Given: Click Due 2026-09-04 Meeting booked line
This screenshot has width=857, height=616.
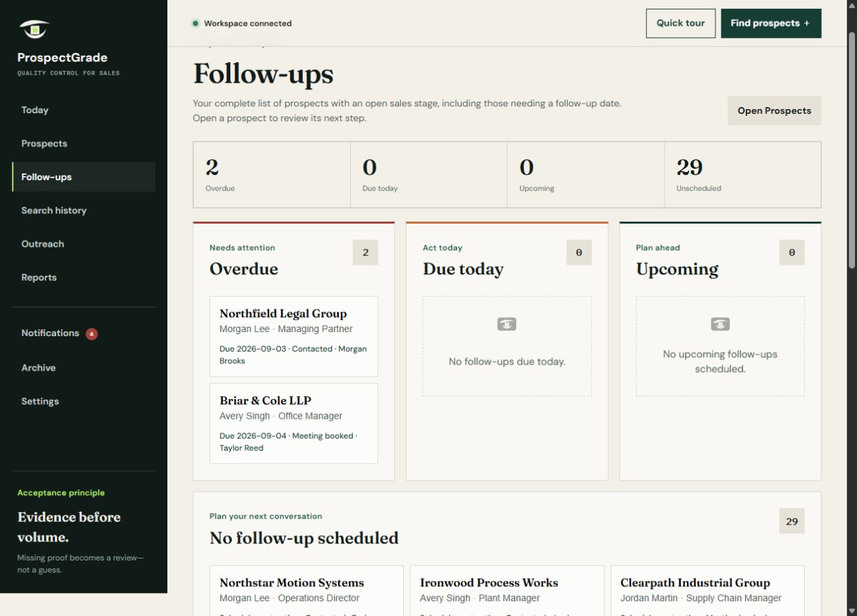Looking at the screenshot, I should click(x=289, y=442).
